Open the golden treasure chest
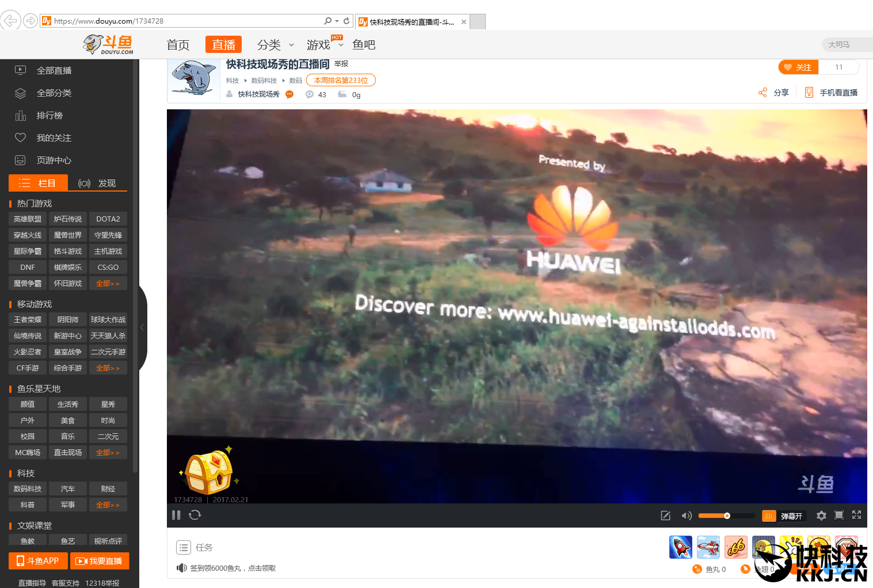Screen dimensions: 873x588 pyautogui.click(x=209, y=472)
